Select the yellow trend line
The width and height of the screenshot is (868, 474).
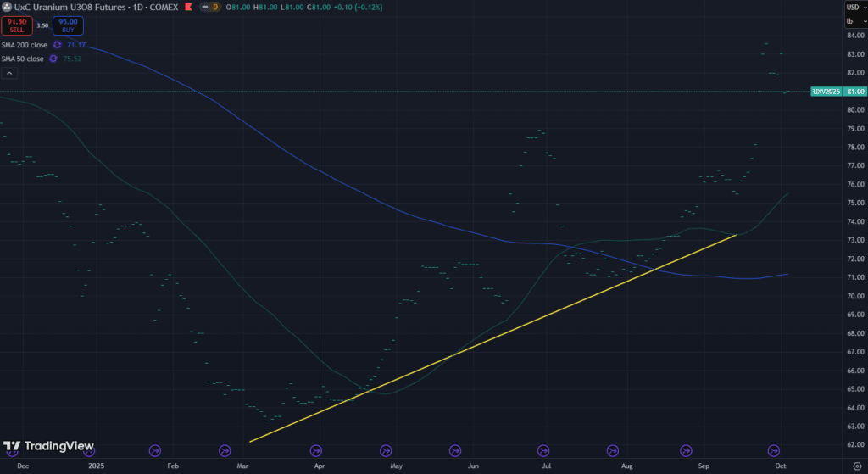click(492, 337)
